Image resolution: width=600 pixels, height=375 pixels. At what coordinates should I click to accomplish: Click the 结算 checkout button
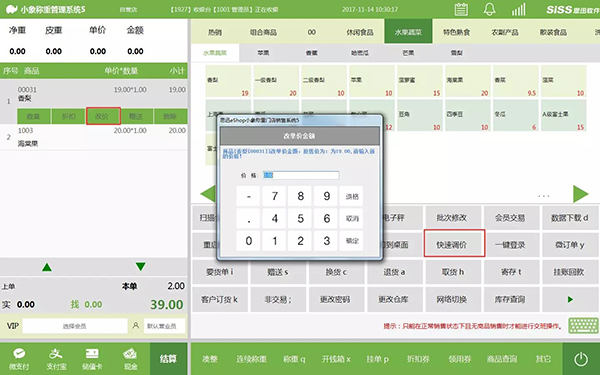(x=168, y=359)
